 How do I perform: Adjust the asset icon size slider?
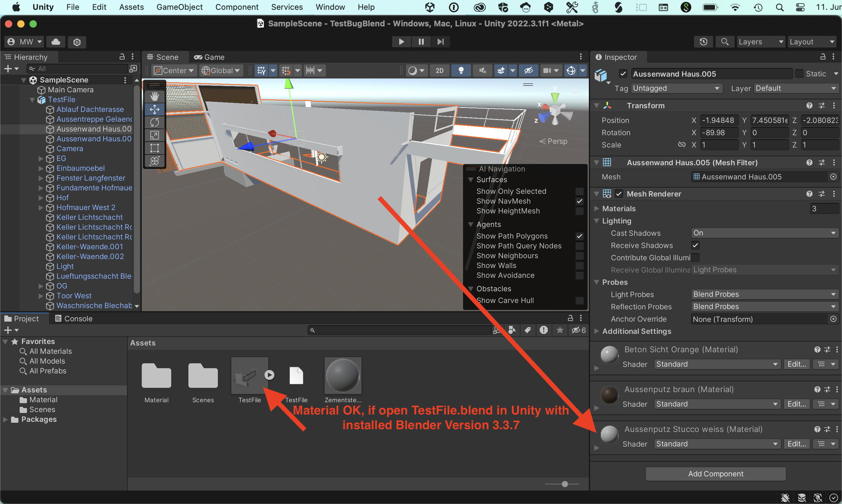pos(565,484)
